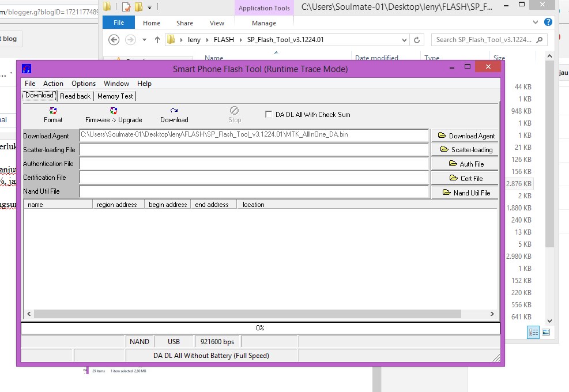569x392 pixels.
Task: Browse for Download Agent file
Action: [465, 135]
